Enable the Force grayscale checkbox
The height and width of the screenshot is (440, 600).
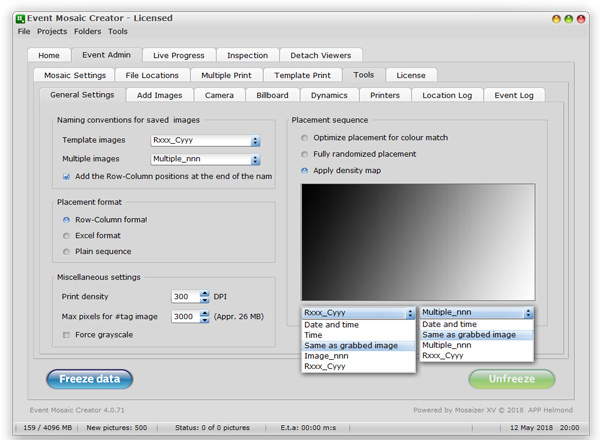coord(67,335)
